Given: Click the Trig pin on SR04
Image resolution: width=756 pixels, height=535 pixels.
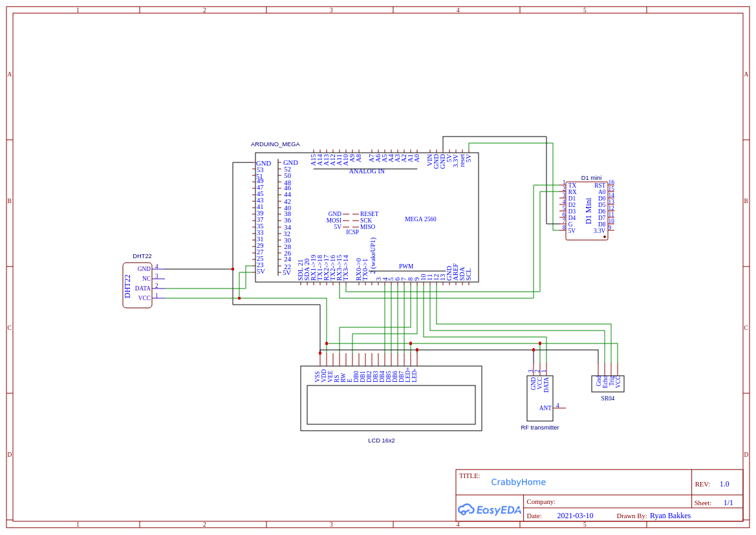Looking at the screenshot, I should click(x=611, y=381).
